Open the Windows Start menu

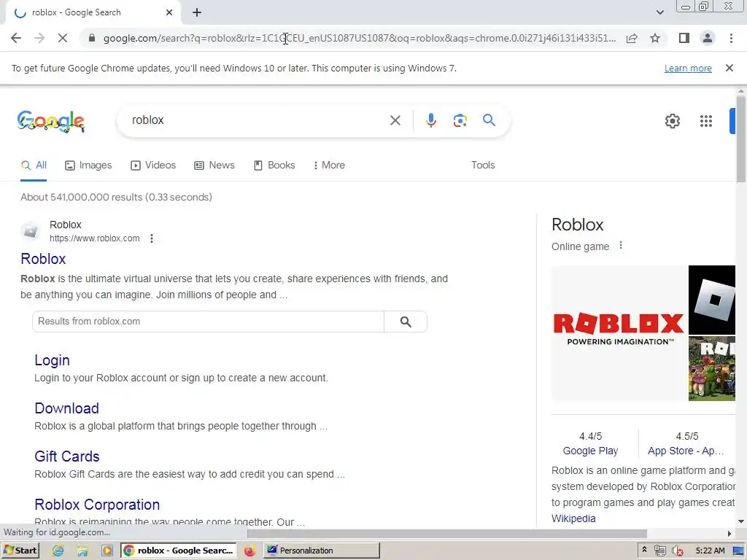coord(20,551)
